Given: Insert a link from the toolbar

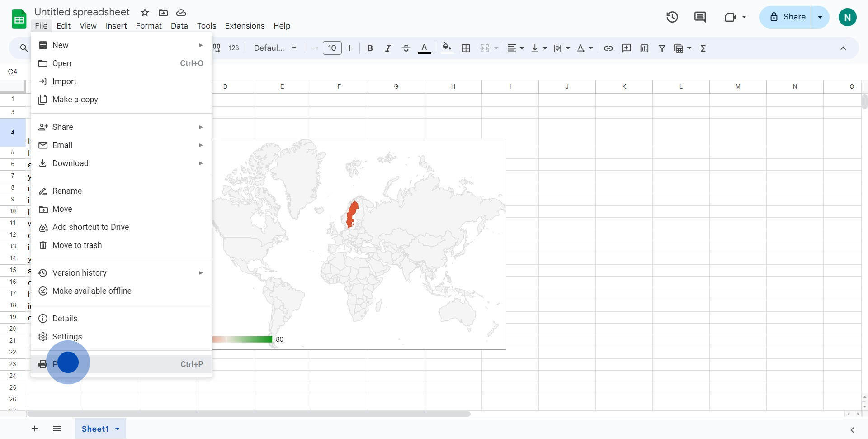Looking at the screenshot, I should click(609, 48).
